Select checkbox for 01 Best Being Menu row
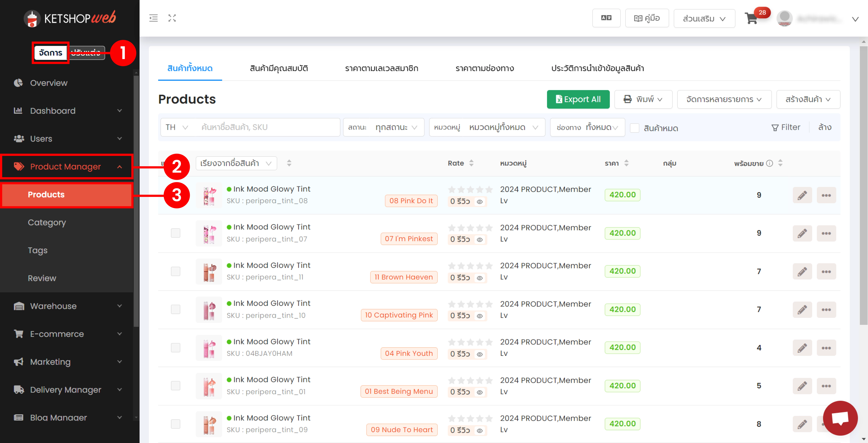The height and width of the screenshot is (443, 868). tap(175, 386)
